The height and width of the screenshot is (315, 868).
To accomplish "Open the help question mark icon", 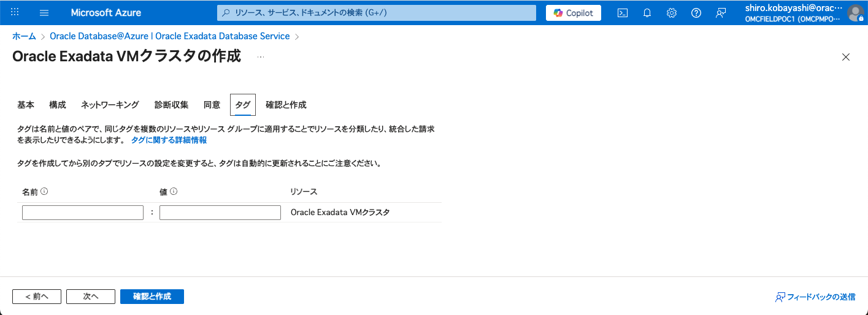I will (x=696, y=13).
